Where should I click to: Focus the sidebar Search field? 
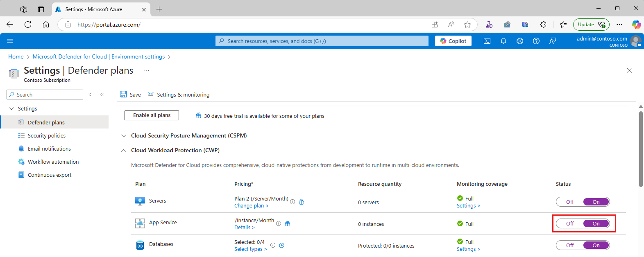coord(45,95)
